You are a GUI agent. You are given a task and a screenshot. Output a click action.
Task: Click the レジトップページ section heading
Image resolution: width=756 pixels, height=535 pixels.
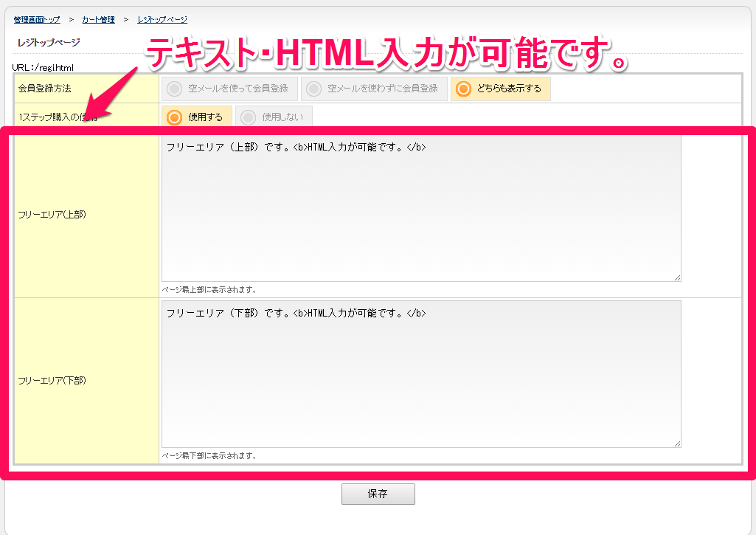(49, 43)
